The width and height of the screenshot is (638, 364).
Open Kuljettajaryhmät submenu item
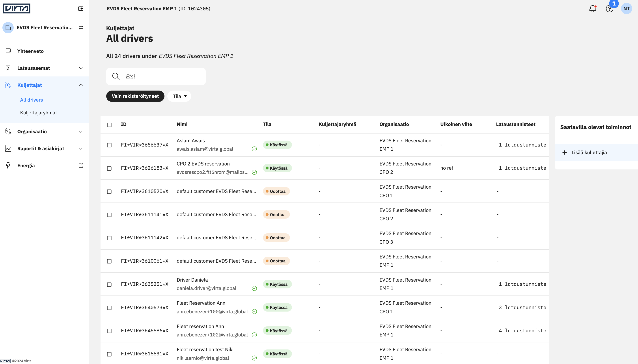(x=39, y=113)
